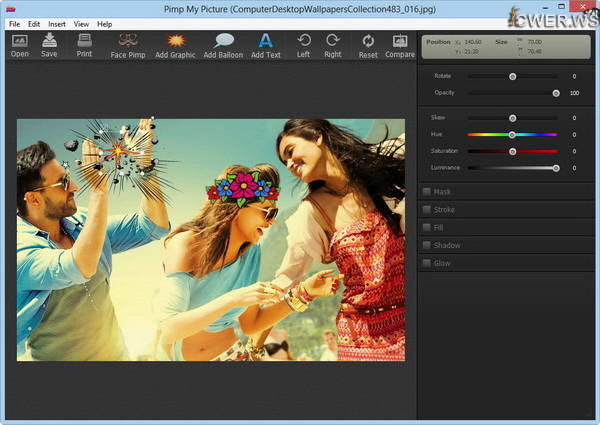This screenshot has height=425, width=600.
Task: Add a speech balloon with Add Balloon
Action: click(x=223, y=42)
